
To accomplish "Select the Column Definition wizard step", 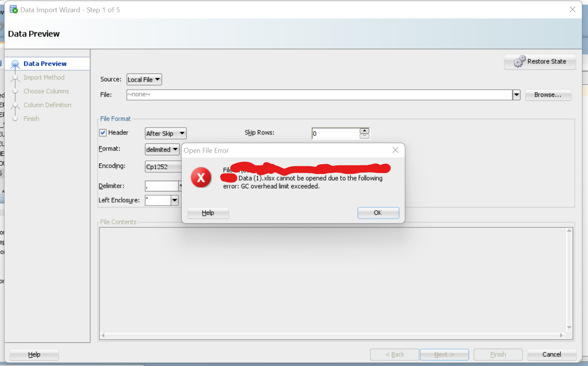I will coord(47,105).
